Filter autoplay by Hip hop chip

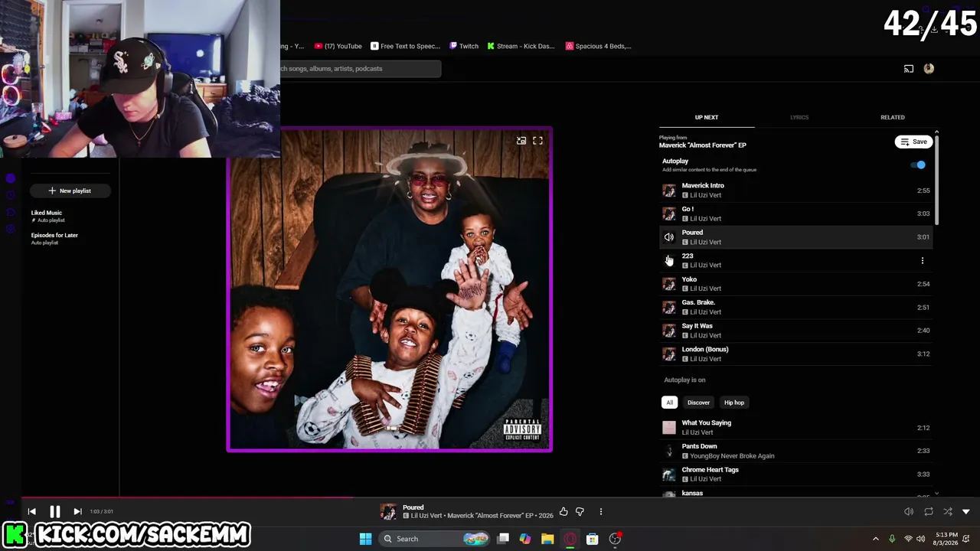[x=734, y=403]
